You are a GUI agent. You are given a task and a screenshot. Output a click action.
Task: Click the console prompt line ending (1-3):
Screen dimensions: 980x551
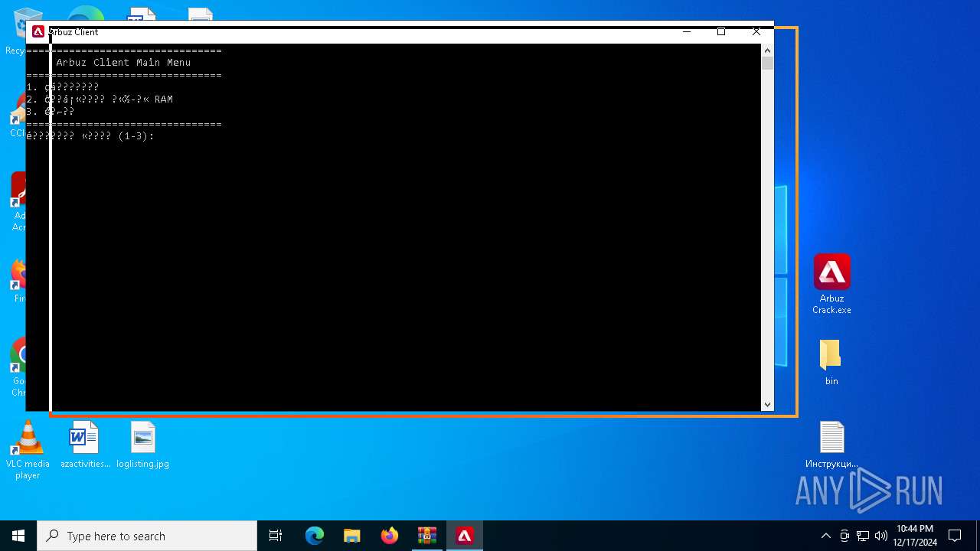[90, 136]
